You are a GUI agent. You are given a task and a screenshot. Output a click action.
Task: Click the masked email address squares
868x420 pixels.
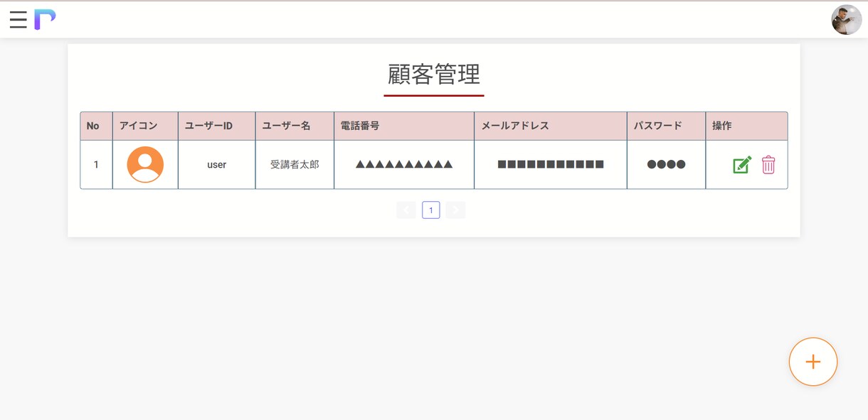tap(551, 165)
